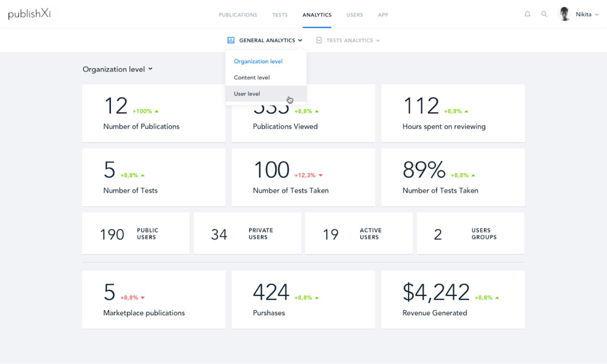This screenshot has height=364, width=607.
Task: Click the bar chart icon beside General Analytics
Action: (231, 40)
